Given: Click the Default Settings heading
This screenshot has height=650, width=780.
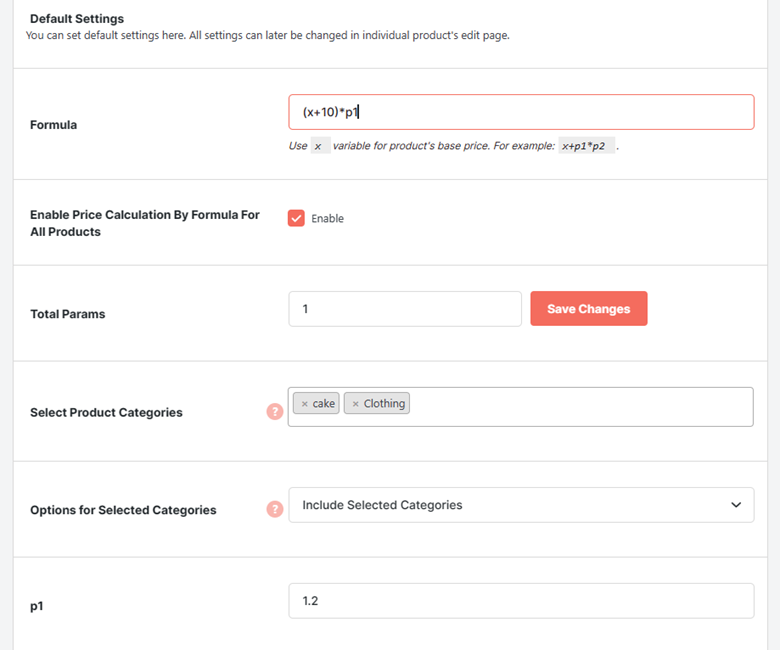Looking at the screenshot, I should [77, 19].
